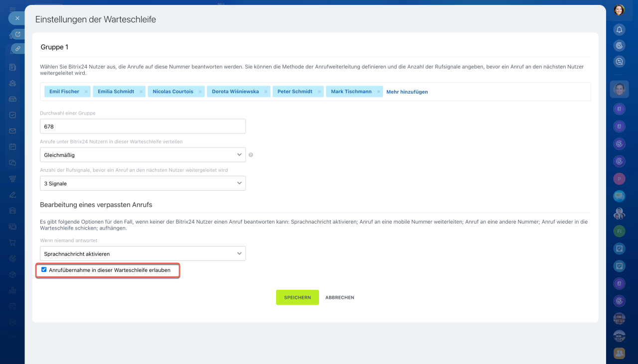This screenshot has width=638, height=364.
Task: Open the pen signature icon in left sidebar
Action: pyautogui.click(x=12, y=195)
